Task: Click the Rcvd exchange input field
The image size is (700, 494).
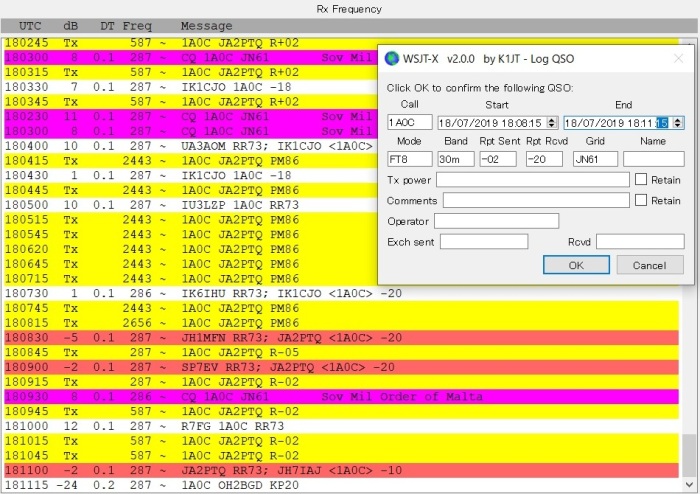Action: click(x=640, y=241)
